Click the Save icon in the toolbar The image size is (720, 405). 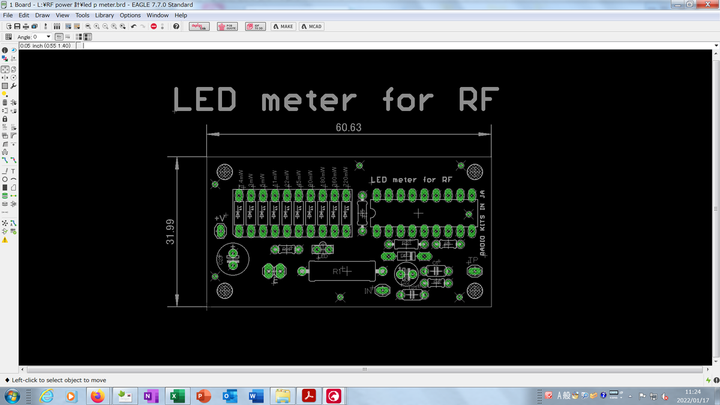17,26
